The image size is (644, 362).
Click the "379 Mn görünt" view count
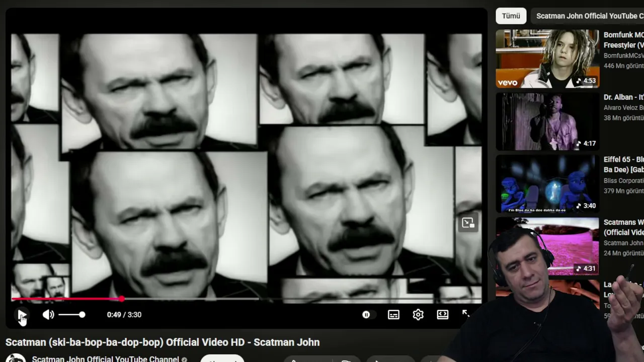pyautogui.click(x=624, y=191)
